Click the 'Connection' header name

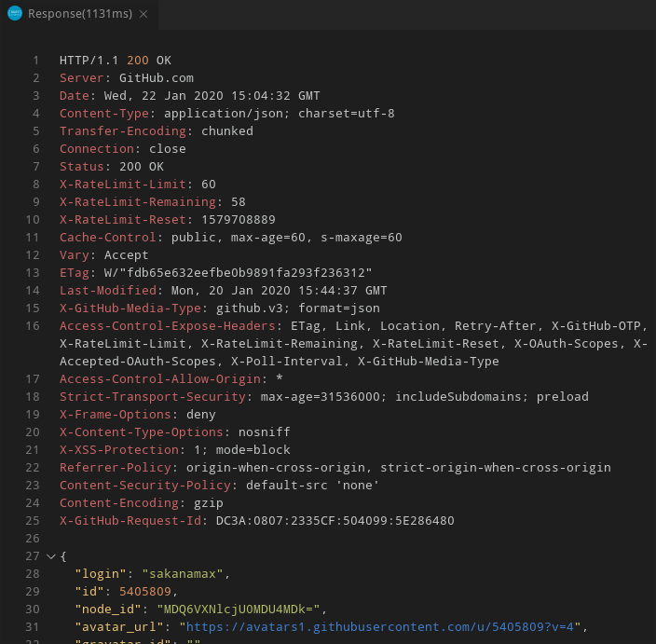(x=97, y=149)
